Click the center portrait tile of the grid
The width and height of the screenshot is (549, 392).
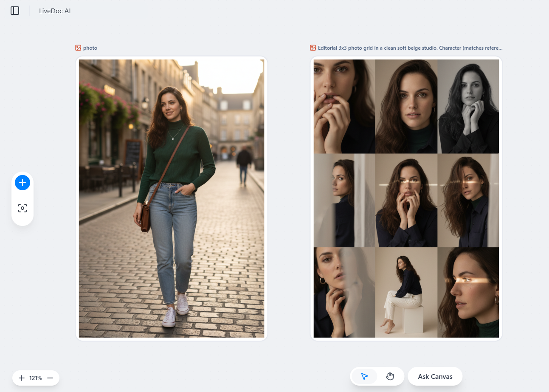tap(406, 200)
